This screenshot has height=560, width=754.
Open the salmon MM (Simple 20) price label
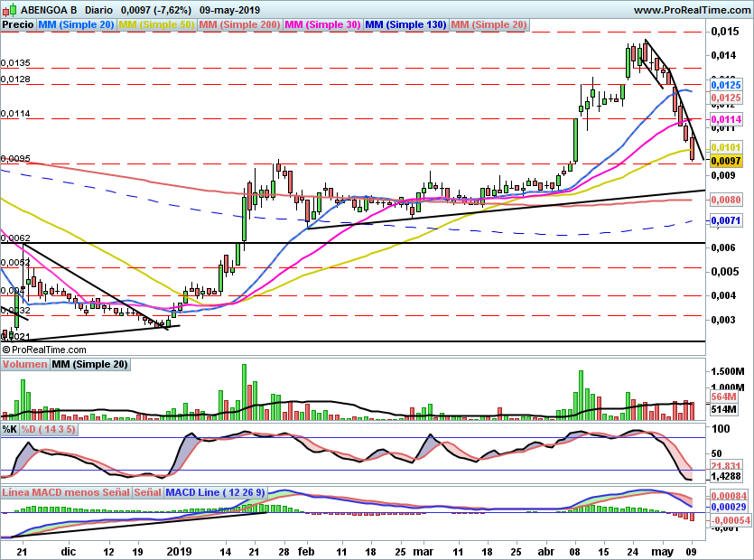(x=489, y=25)
